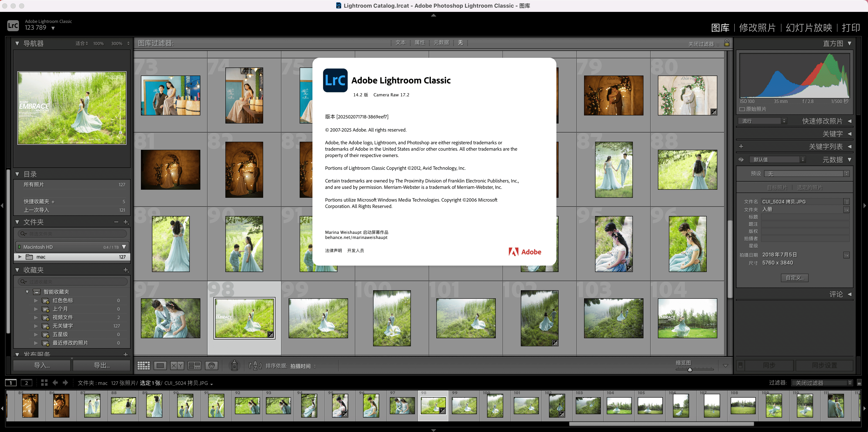Click the 导入... button
Viewport: 868px width, 432px height.
(x=42, y=365)
